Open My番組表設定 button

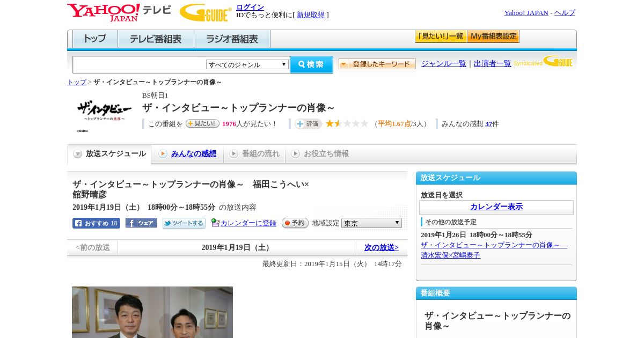[493, 36]
